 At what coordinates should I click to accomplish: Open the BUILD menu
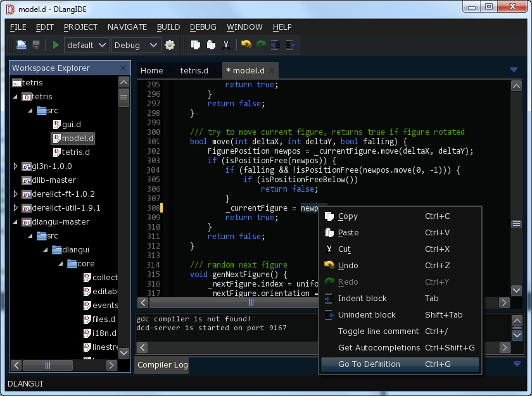pos(168,27)
